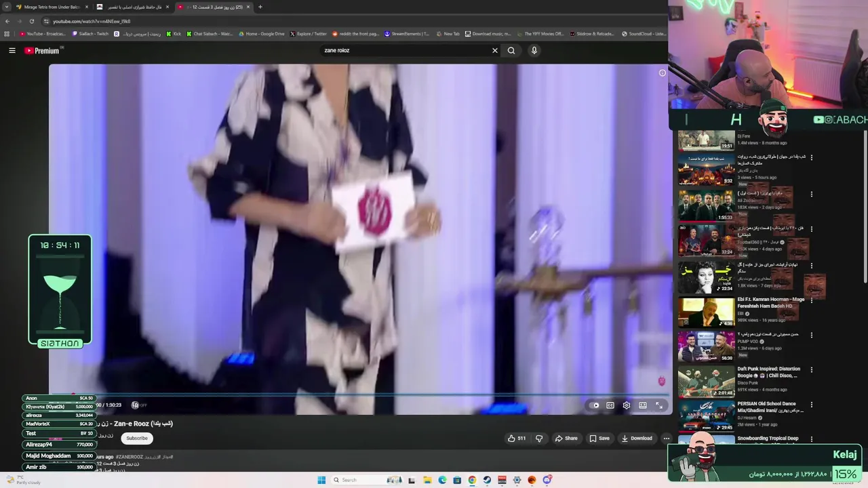Open options for Ebi Ft. Kamran video
This screenshot has width=868, height=488.
pos(811,300)
